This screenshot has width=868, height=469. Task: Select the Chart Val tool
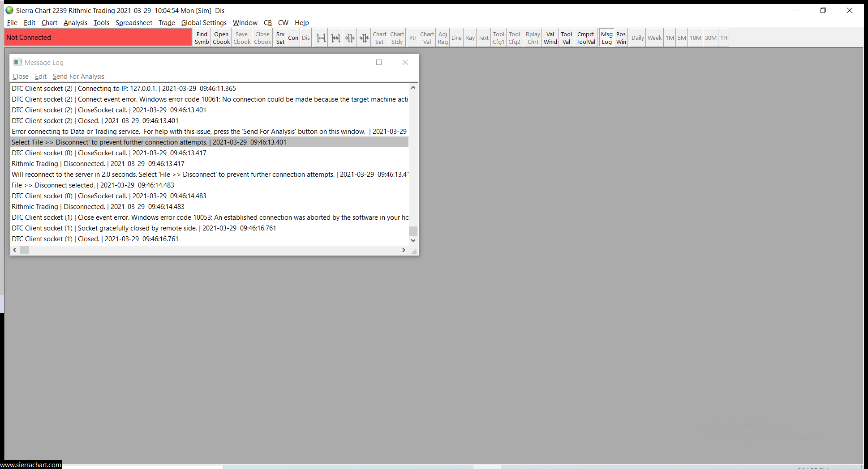(427, 38)
